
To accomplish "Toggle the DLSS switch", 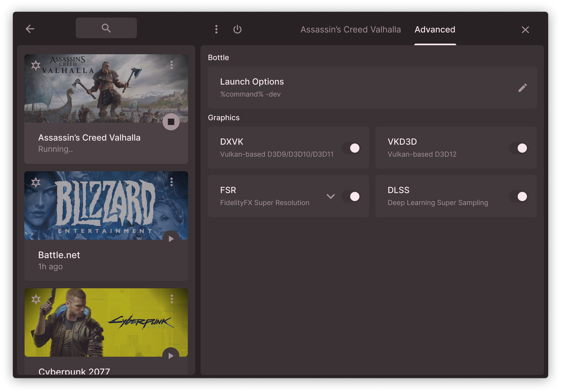I will tap(518, 197).
